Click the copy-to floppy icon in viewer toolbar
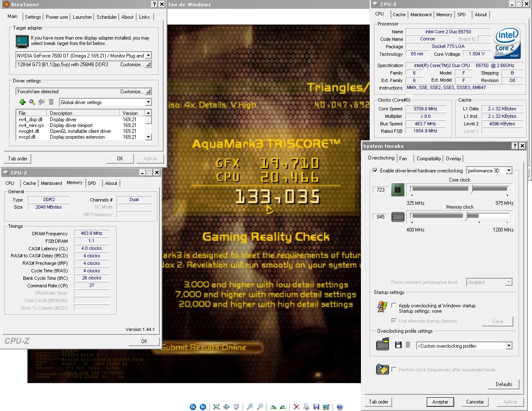The width and height of the screenshot is (532, 411). pos(316,407)
